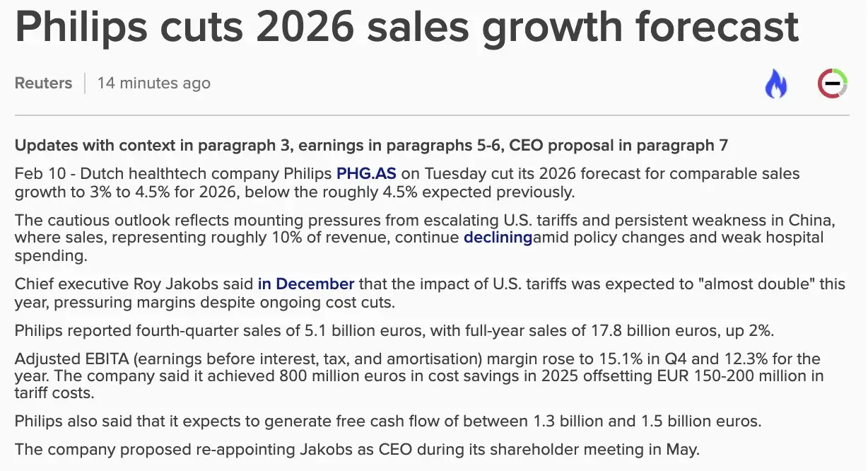Open the "in December" linked article

[x=306, y=284]
